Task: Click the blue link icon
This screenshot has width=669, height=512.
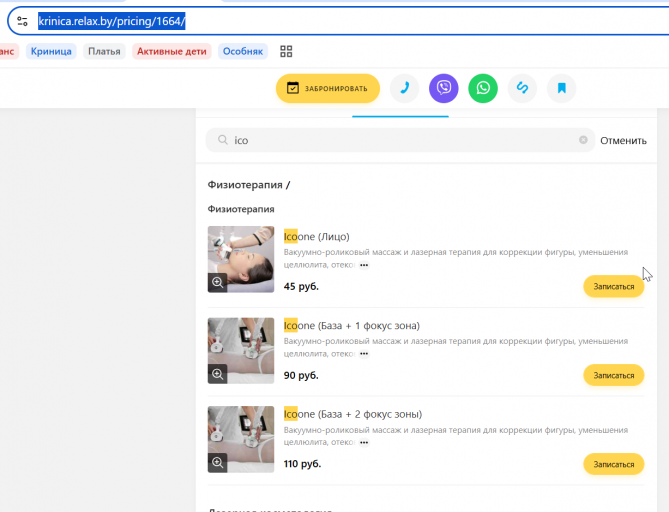Action: pyautogui.click(x=522, y=88)
